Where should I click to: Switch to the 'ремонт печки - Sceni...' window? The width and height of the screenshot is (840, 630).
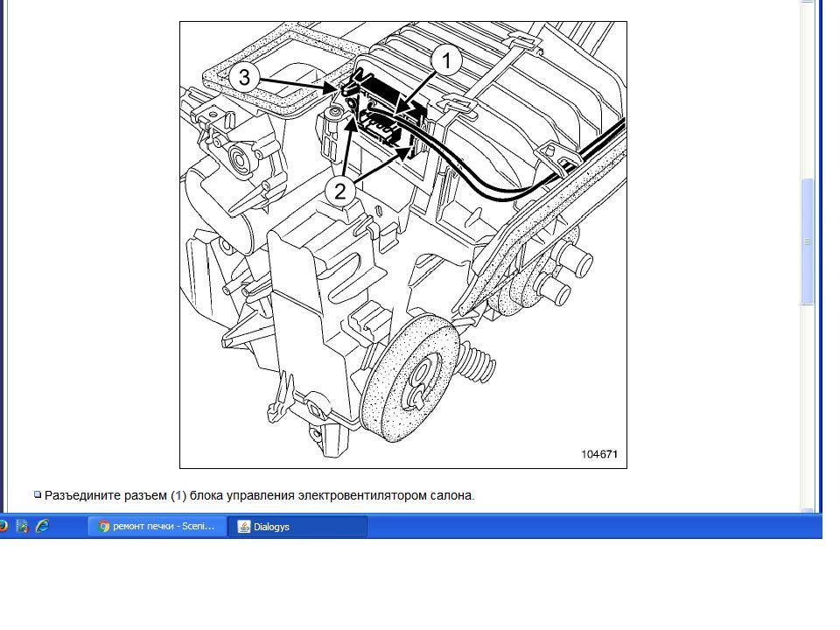(x=157, y=527)
